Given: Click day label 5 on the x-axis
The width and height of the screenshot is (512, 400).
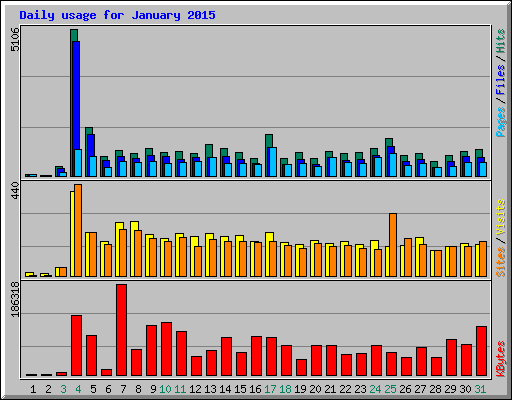Looking at the screenshot, I should coord(93,389).
